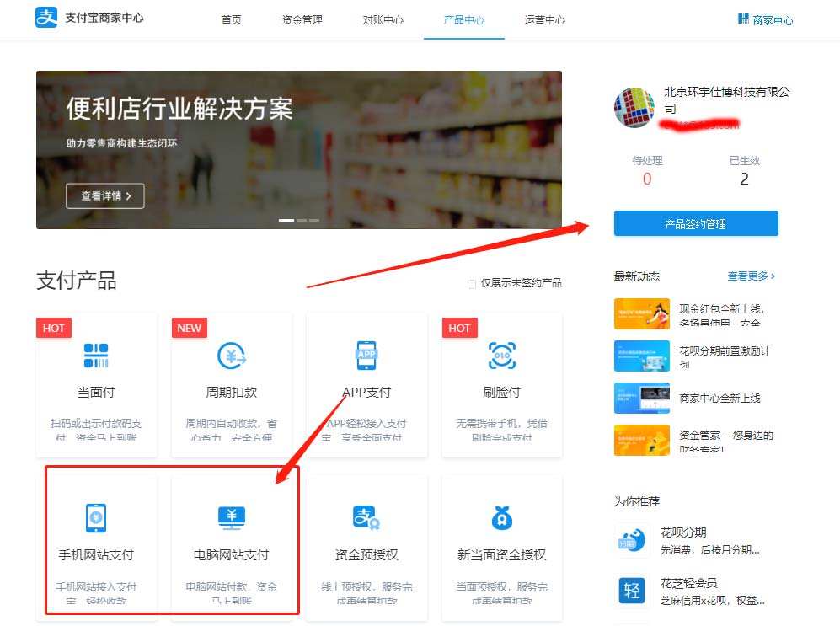This screenshot has width=840, height=626.
Task: Click the 产品签约管理 button
Action: (x=696, y=222)
